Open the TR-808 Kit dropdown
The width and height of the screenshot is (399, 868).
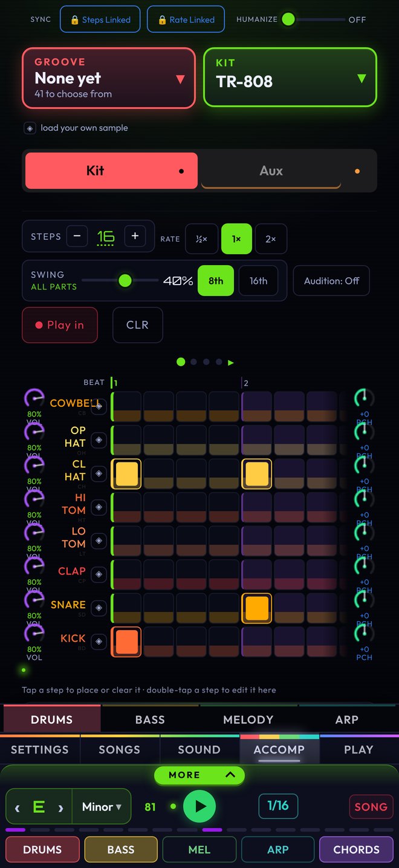click(x=290, y=78)
